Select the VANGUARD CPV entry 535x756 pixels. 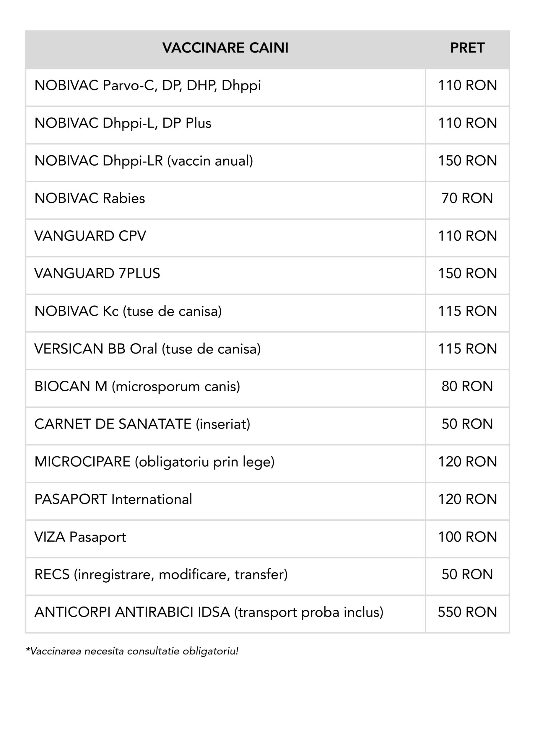90,236
